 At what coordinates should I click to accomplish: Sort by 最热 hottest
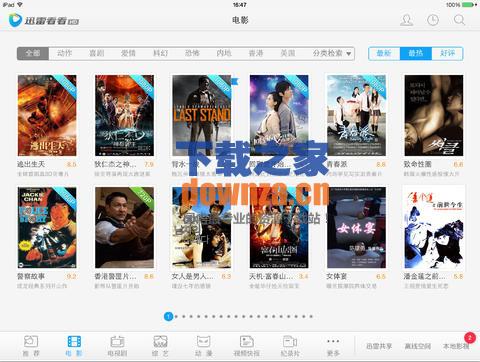(x=416, y=53)
